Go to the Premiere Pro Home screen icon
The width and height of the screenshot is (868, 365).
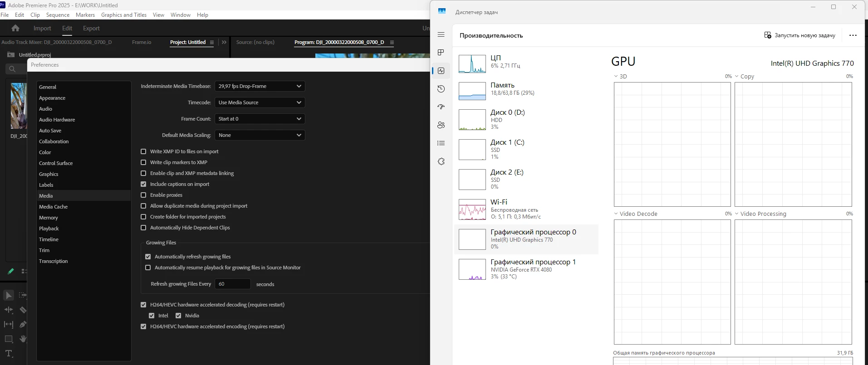15,28
